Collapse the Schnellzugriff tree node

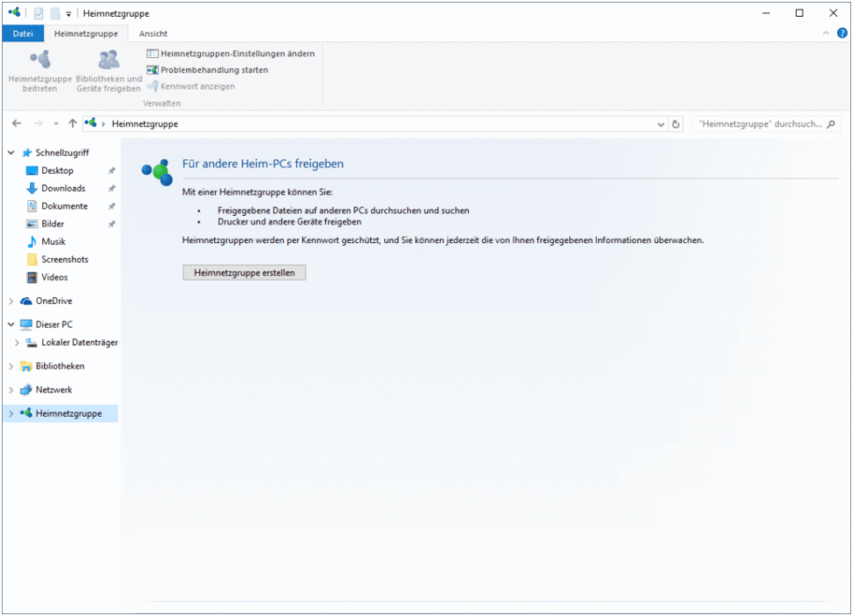point(11,152)
